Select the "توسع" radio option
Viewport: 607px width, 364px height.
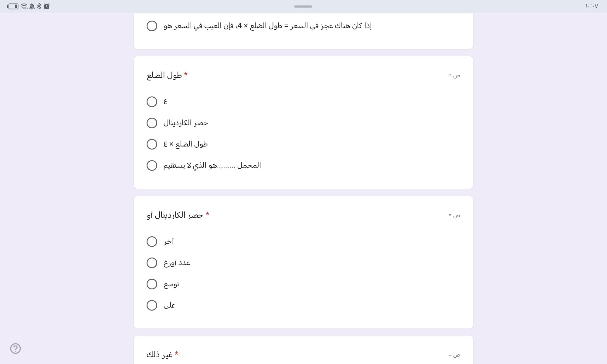(x=152, y=284)
